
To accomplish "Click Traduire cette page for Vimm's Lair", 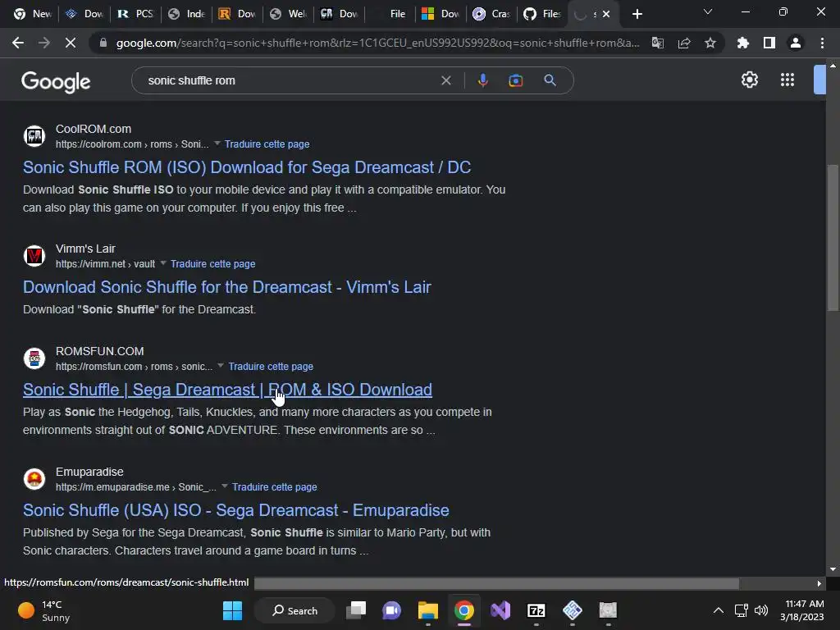I will click(212, 263).
